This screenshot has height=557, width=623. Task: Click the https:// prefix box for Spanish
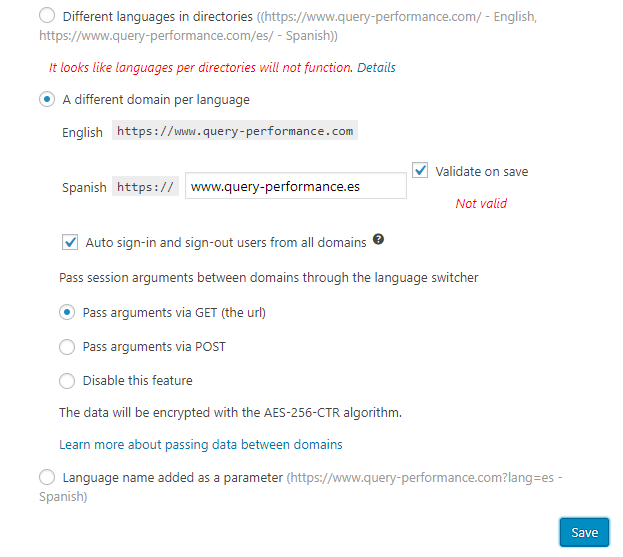pos(145,186)
